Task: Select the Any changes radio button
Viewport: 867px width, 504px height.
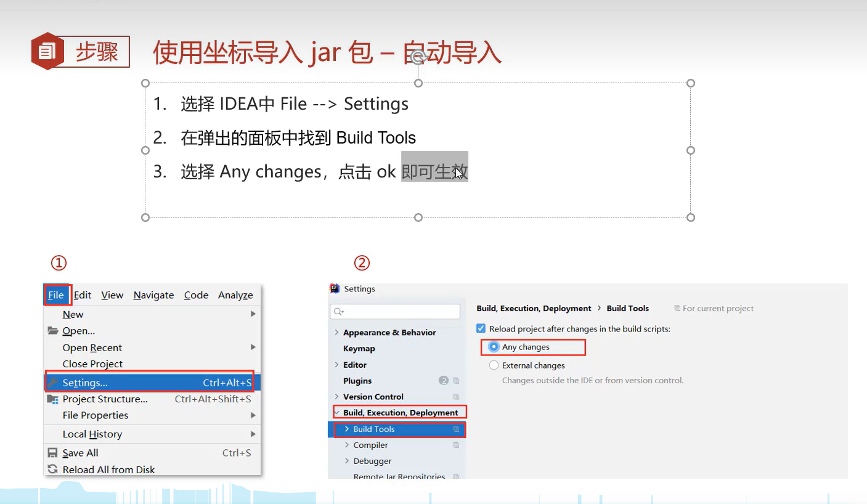Action: (x=494, y=347)
